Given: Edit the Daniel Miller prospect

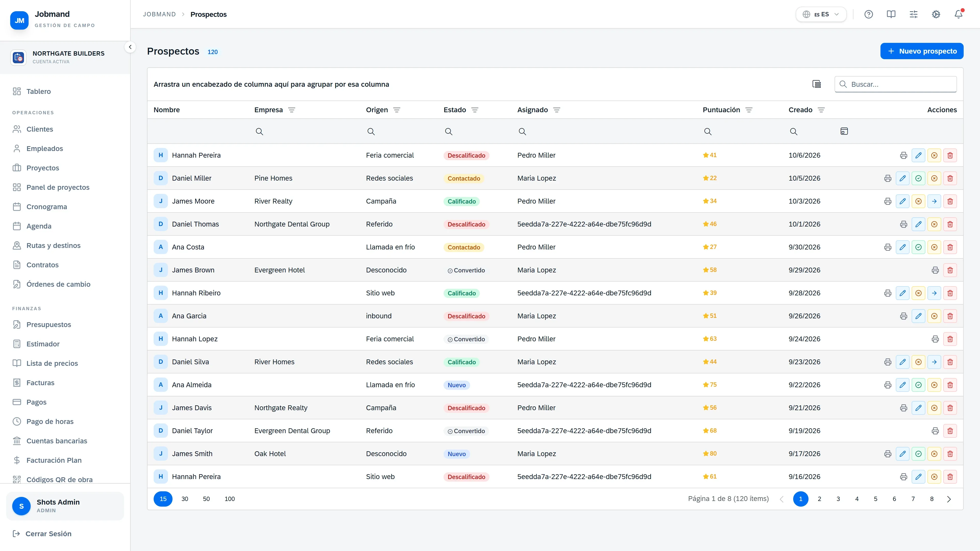Looking at the screenshot, I should click(x=903, y=178).
